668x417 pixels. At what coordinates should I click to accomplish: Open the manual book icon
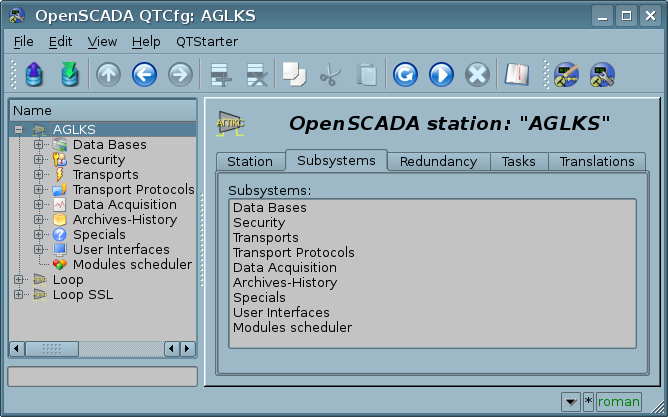pyautogui.click(x=516, y=75)
